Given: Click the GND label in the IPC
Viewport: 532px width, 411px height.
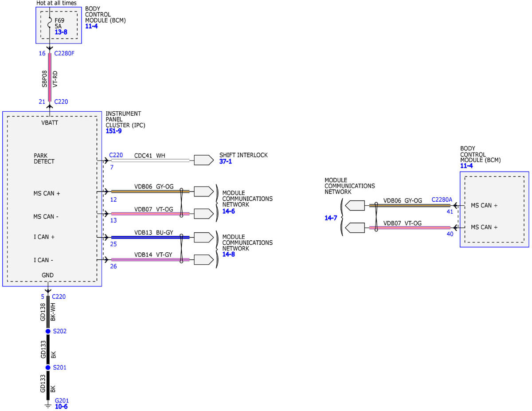Looking at the screenshot, I should click(47, 275).
